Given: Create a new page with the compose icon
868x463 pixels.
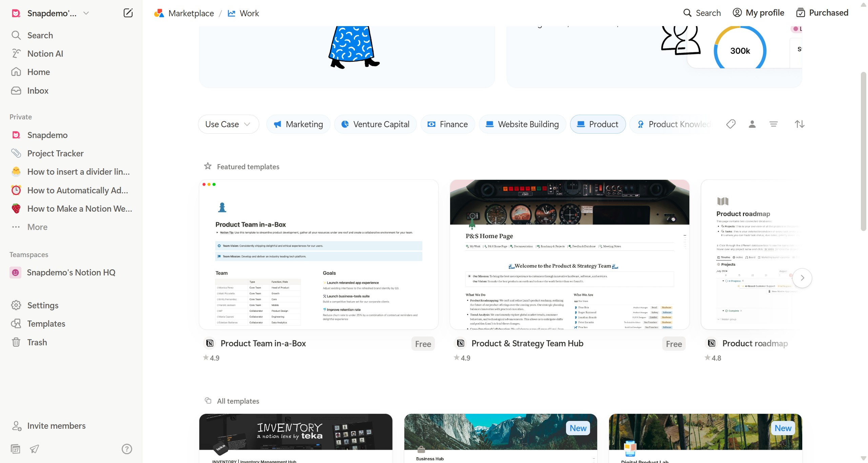Looking at the screenshot, I should click(x=128, y=13).
